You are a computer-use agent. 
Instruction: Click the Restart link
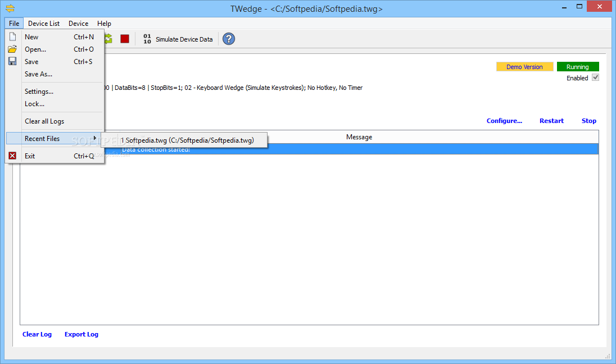551,121
